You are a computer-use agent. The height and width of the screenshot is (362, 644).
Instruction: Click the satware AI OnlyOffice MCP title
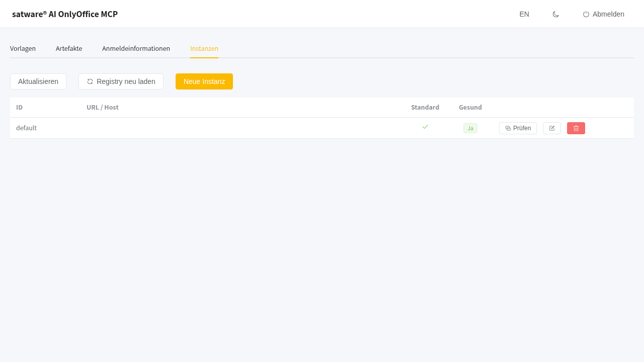click(x=65, y=14)
